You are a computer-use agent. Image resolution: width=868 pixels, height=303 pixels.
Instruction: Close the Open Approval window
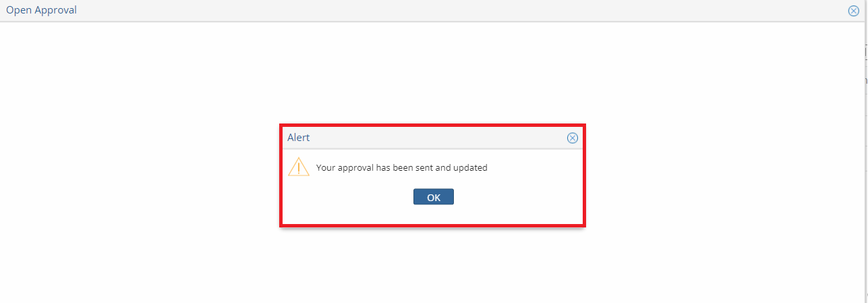(853, 11)
